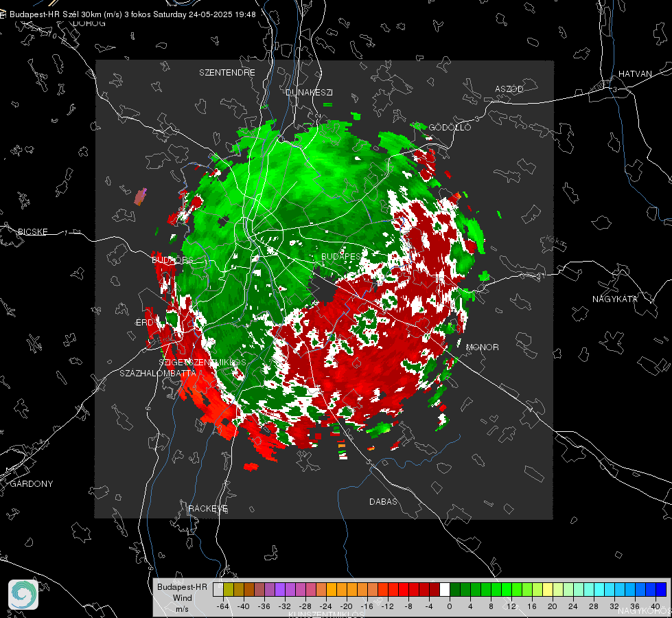Click the -64 legend value
The height and width of the screenshot is (618, 672).
(x=223, y=606)
